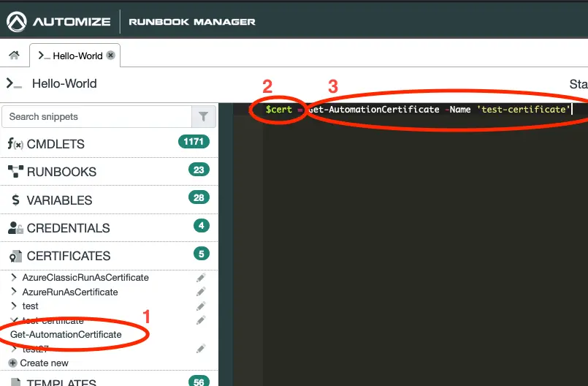
Task: Expand the VARIABLES section
Action: tap(109, 200)
